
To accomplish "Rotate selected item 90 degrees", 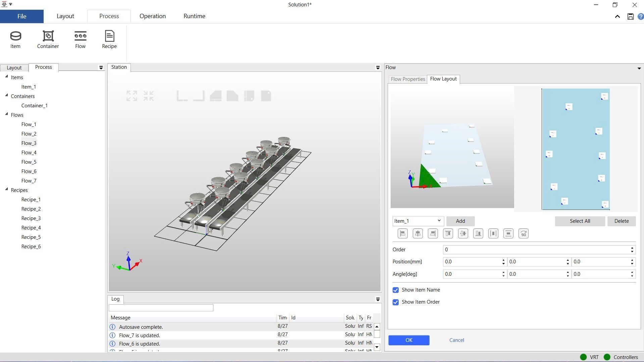I will 523,234.
